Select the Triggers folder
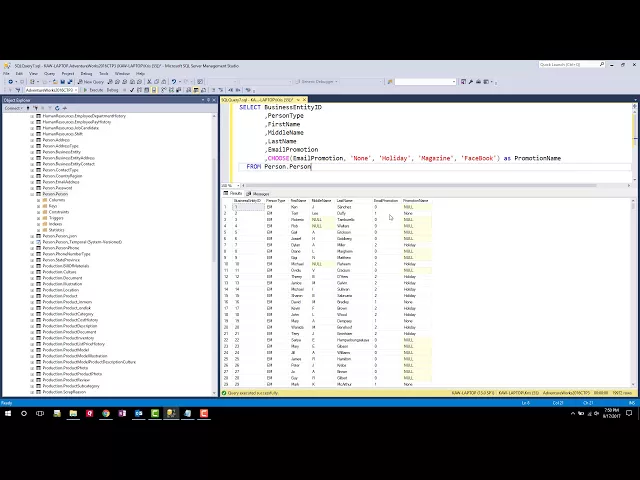 tap(56, 218)
